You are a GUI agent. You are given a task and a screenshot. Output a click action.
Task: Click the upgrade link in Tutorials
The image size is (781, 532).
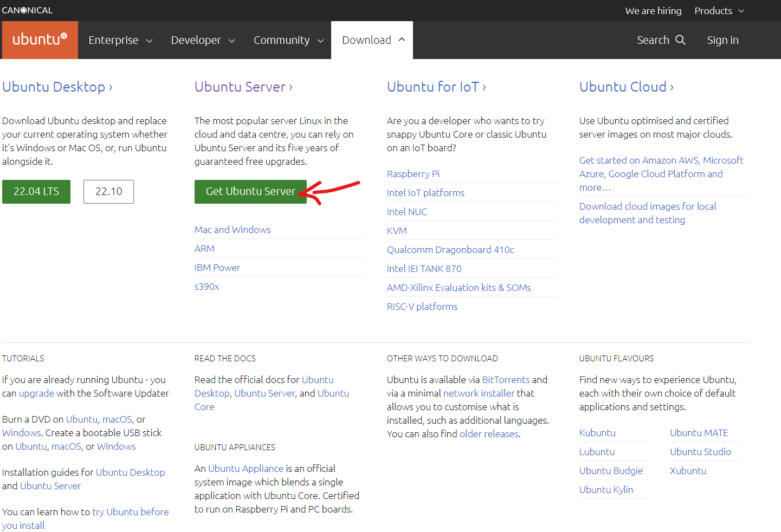[x=36, y=393]
